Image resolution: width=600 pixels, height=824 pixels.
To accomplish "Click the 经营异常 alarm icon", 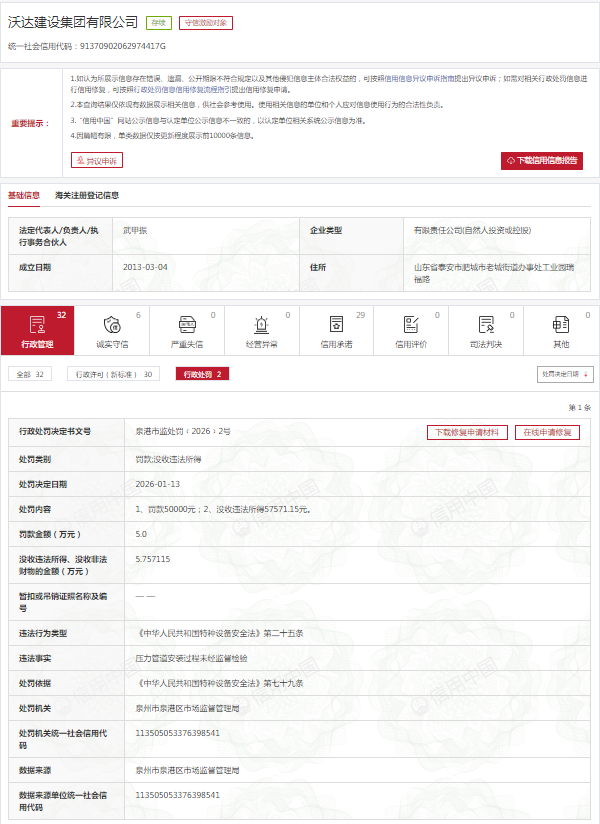I will pyautogui.click(x=261, y=324).
